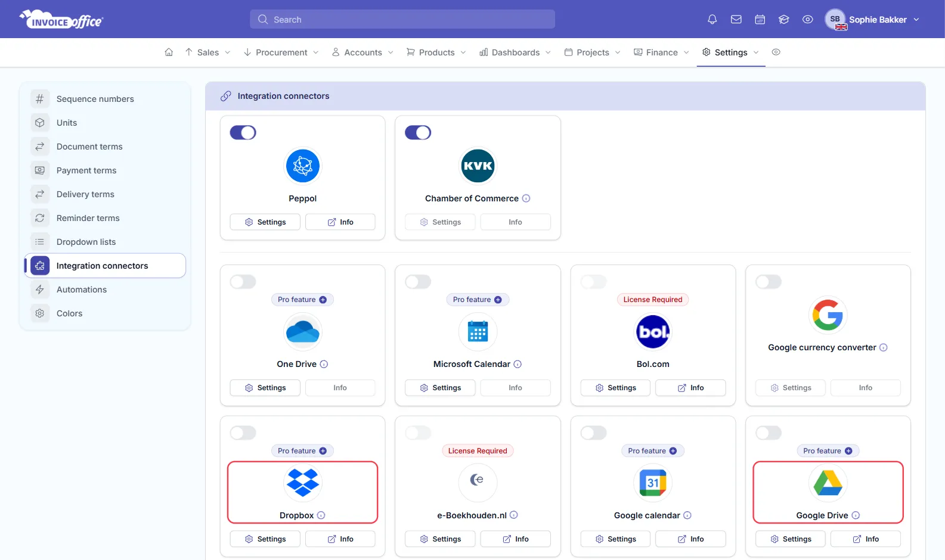
Task: Click the Pro feature badge on One Drive
Action: coord(302,300)
